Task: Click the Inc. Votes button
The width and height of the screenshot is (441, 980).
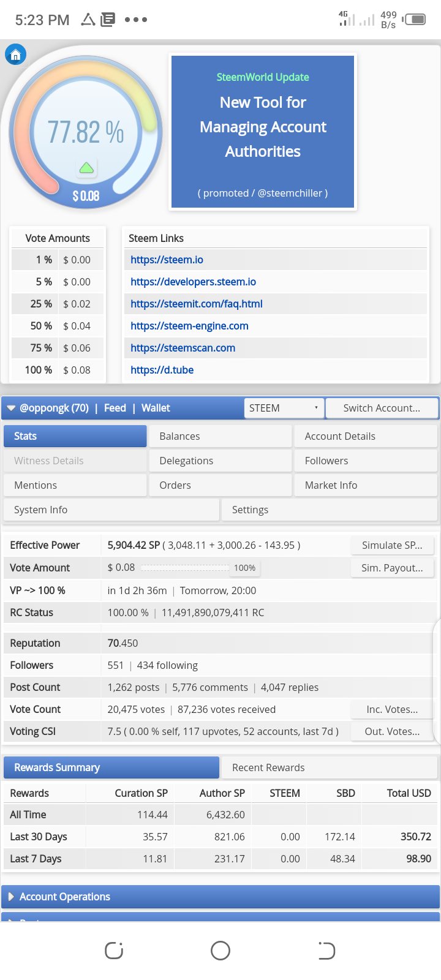Action: pos(392,709)
